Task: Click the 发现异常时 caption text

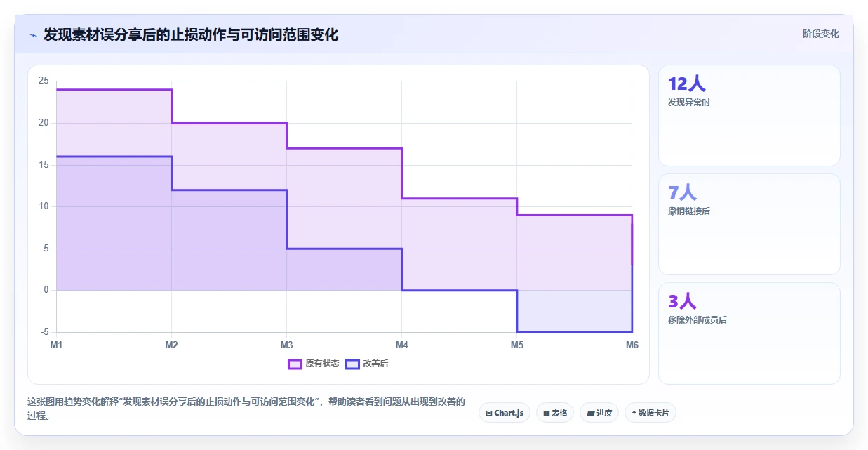Action: 689,102
